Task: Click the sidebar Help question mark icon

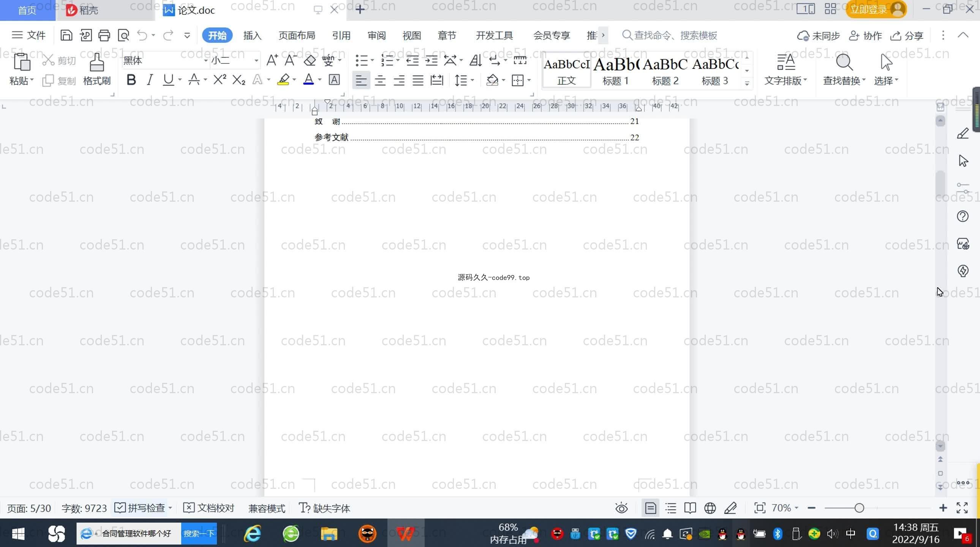Action: [x=963, y=217]
